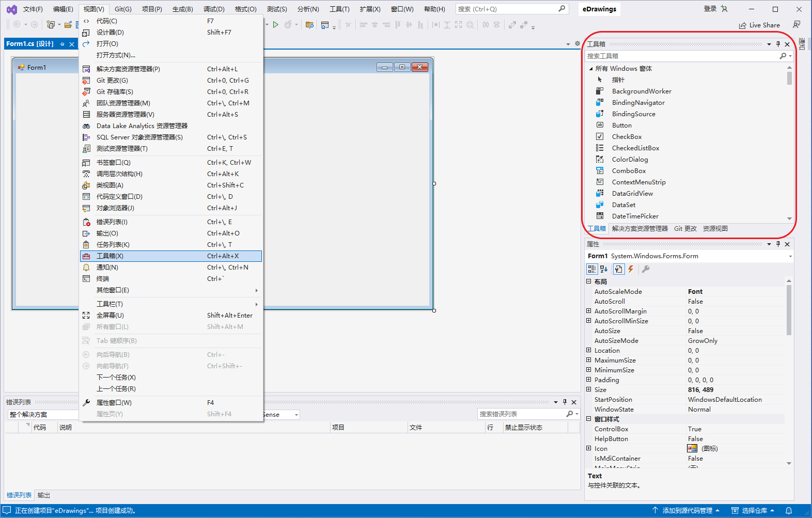812x518 pixels.
Task: Click the Properties panel Events lightning icon
Action: (x=631, y=269)
